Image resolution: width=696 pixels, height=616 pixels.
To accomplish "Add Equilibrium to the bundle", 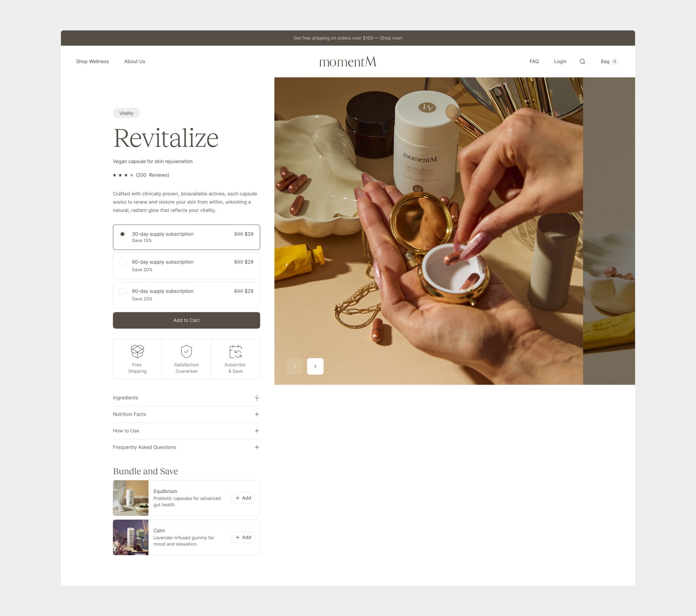I will click(243, 498).
